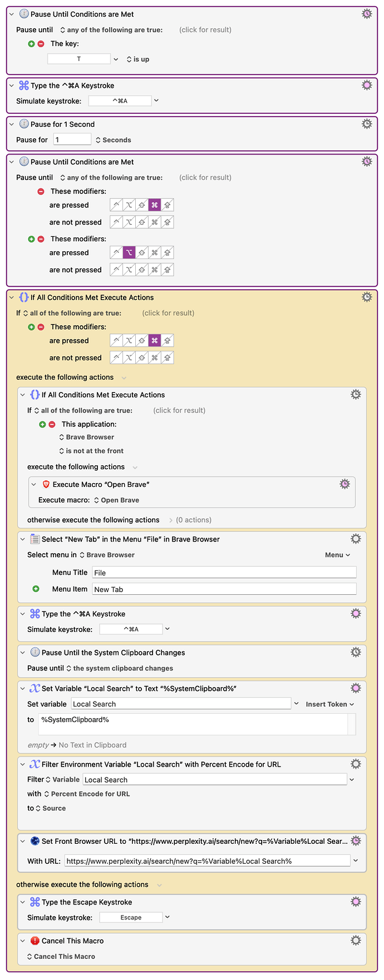Click '(click for result)' beside Brave Browser condition
This screenshot has width=384, height=980.
pos(179,411)
